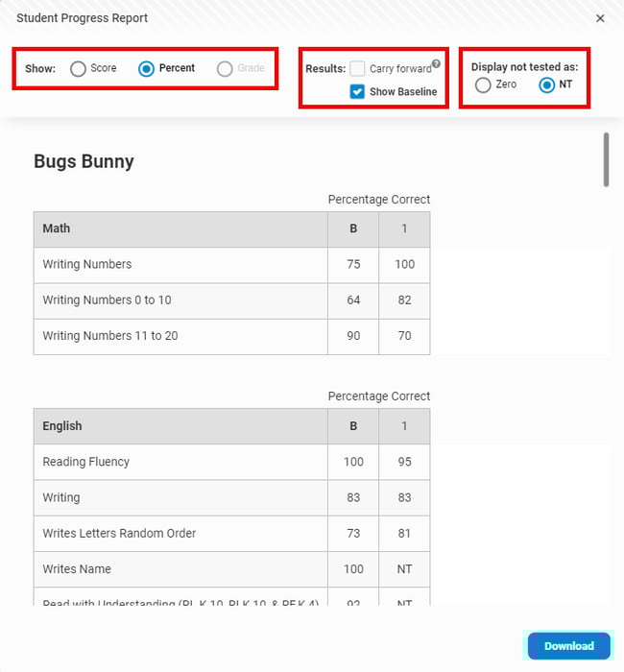Click the B baseline column header in Math table
The image size is (624, 672).
click(x=353, y=228)
